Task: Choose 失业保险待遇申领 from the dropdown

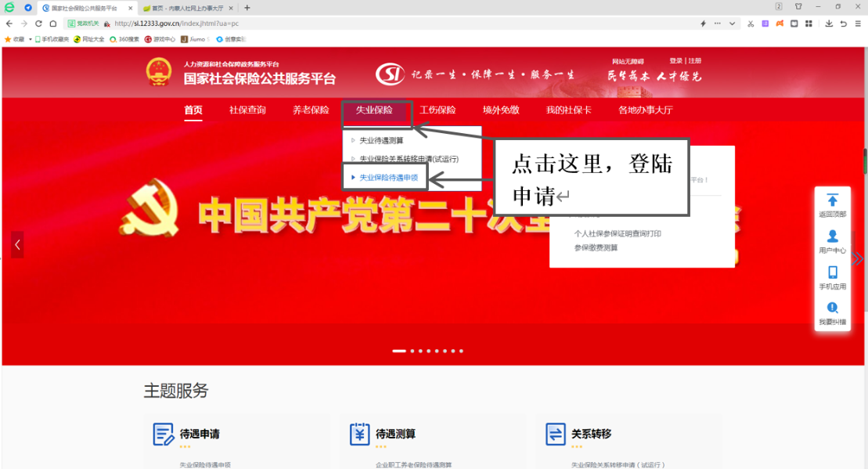Action: 389,178
